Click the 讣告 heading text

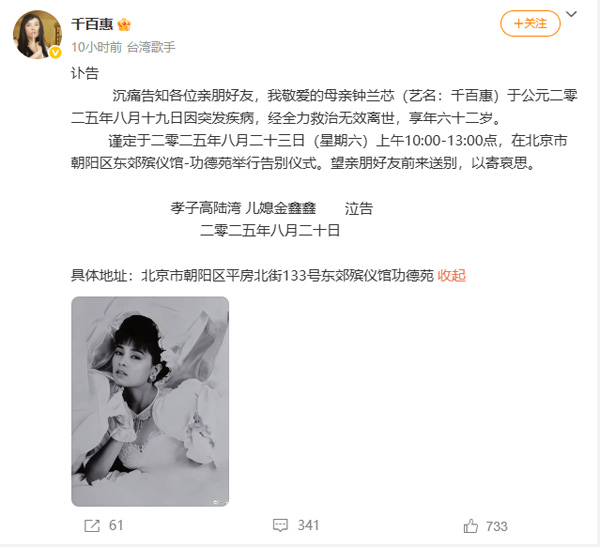[x=85, y=73]
